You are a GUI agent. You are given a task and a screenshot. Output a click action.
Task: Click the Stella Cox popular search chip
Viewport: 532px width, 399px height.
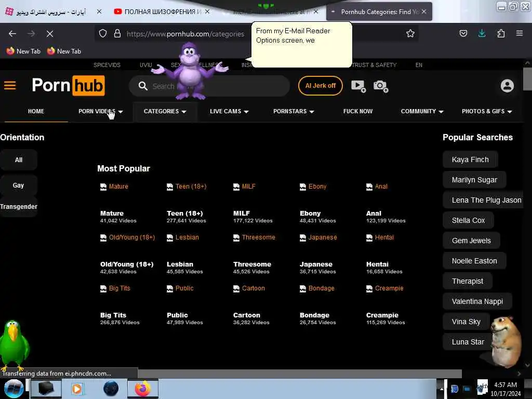click(468, 220)
